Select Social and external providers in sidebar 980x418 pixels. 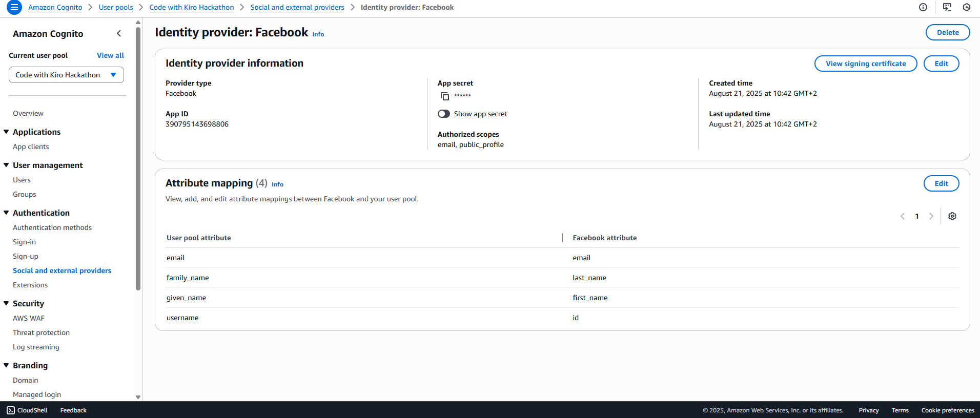pyautogui.click(x=62, y=270)
